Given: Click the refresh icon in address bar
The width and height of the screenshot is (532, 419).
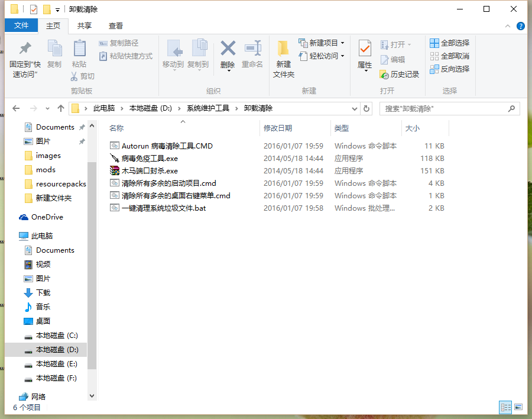Looking at the screenshot, I should click(x=365, y=108).
